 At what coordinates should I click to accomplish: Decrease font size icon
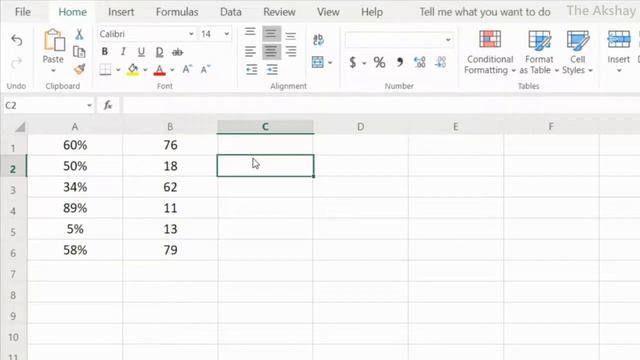(205, 69)
